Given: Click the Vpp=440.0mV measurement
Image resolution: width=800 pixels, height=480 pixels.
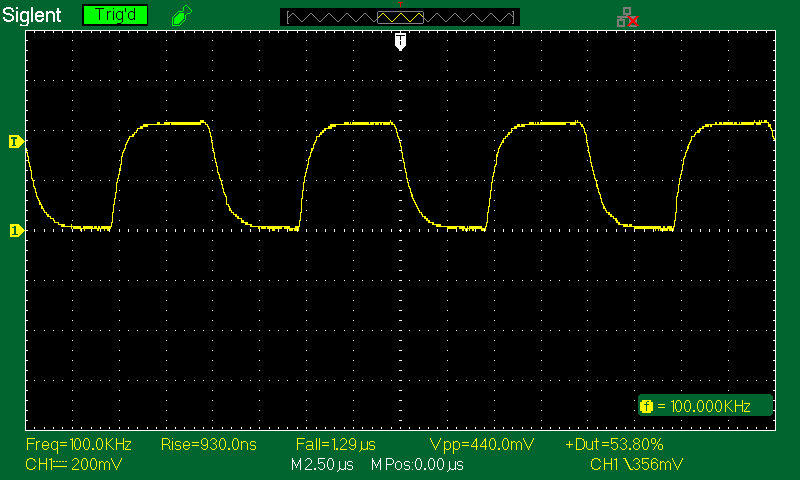Looking at the screenshot, I should (x=482, y=444).
